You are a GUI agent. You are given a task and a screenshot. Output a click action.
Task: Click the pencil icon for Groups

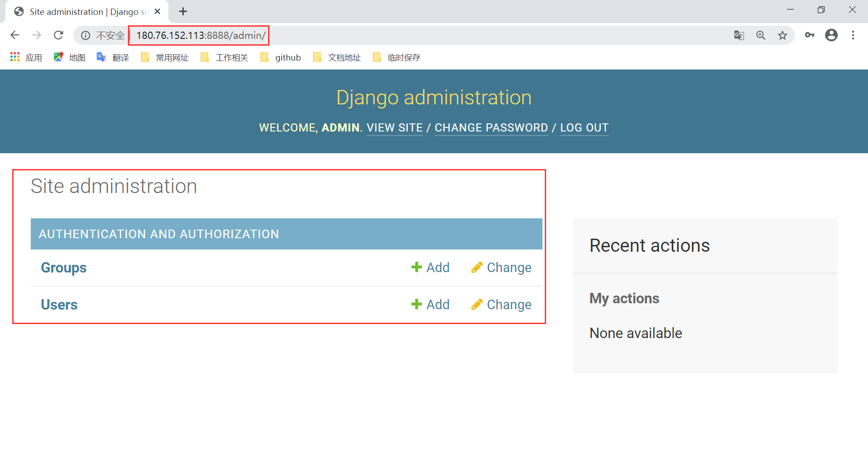tap(477, 267)
